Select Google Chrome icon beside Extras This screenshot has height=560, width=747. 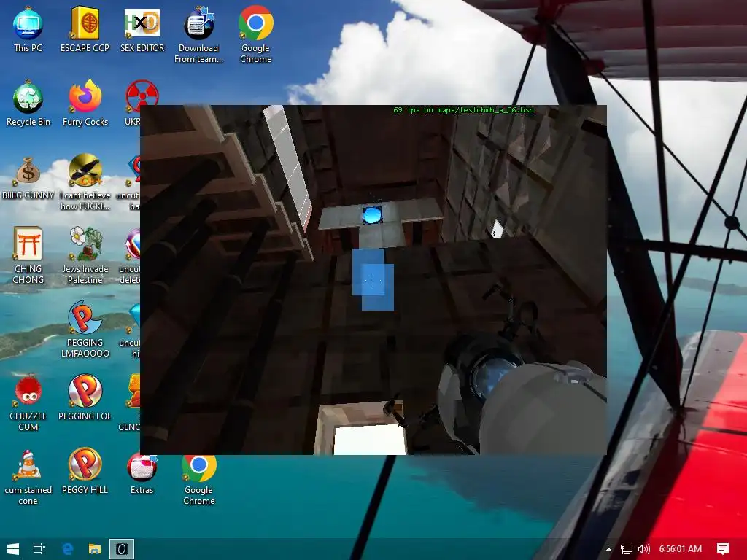tap(198, 480)
